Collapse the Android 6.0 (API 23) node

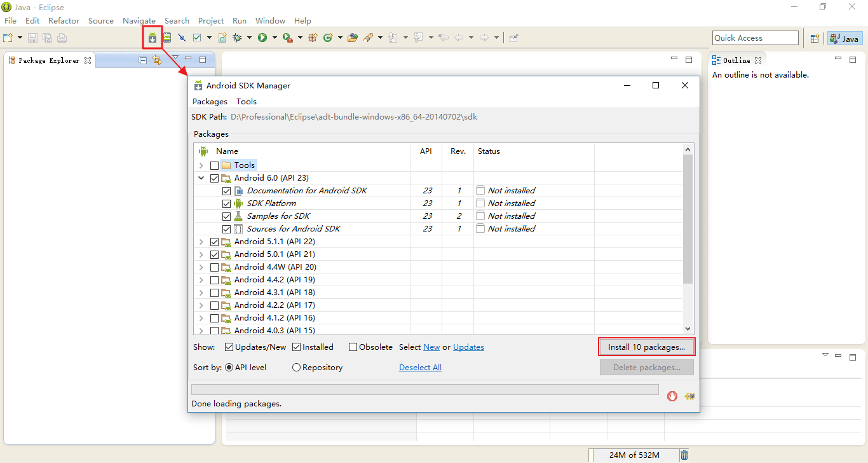click(201, 178)
